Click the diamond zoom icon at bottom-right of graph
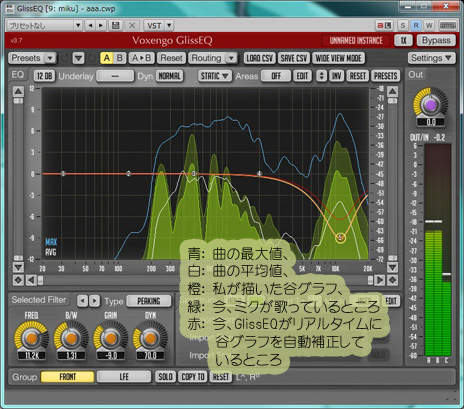Image resolution: width=464 pixels, height=409 pixels. (392, 280)
